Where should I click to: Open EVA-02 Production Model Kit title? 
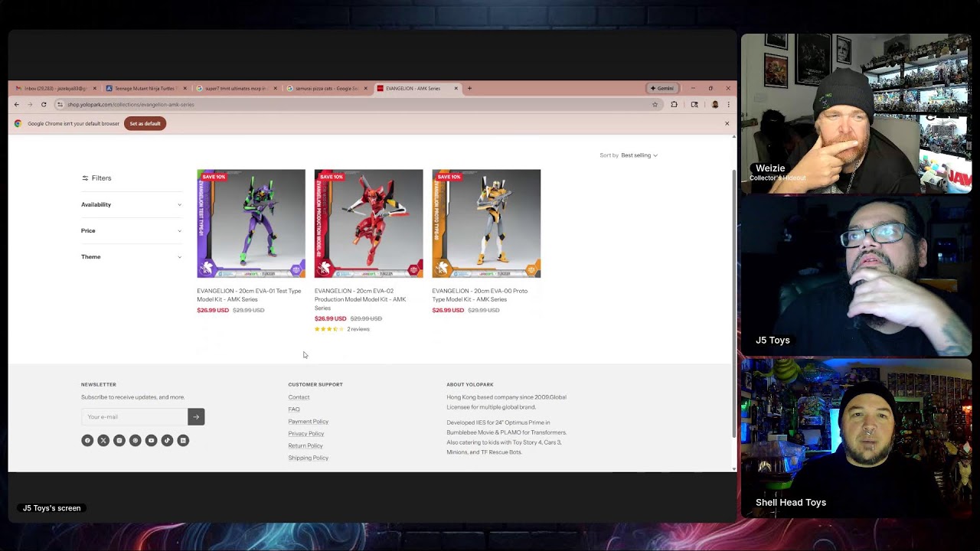point(360,299)
